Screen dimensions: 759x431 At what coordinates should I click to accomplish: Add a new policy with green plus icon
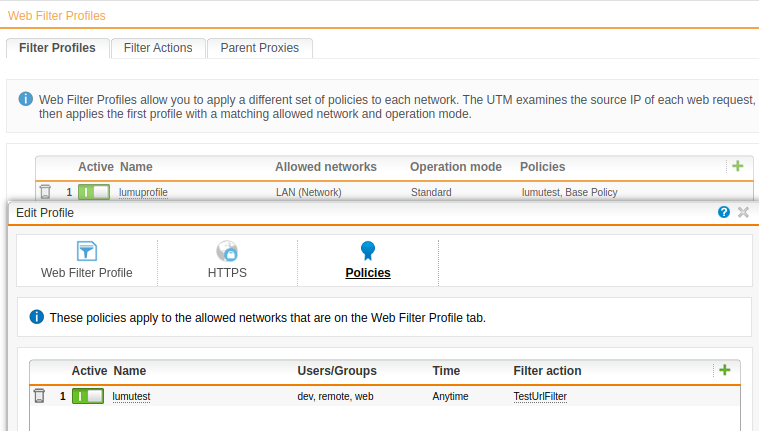(724, 370)
